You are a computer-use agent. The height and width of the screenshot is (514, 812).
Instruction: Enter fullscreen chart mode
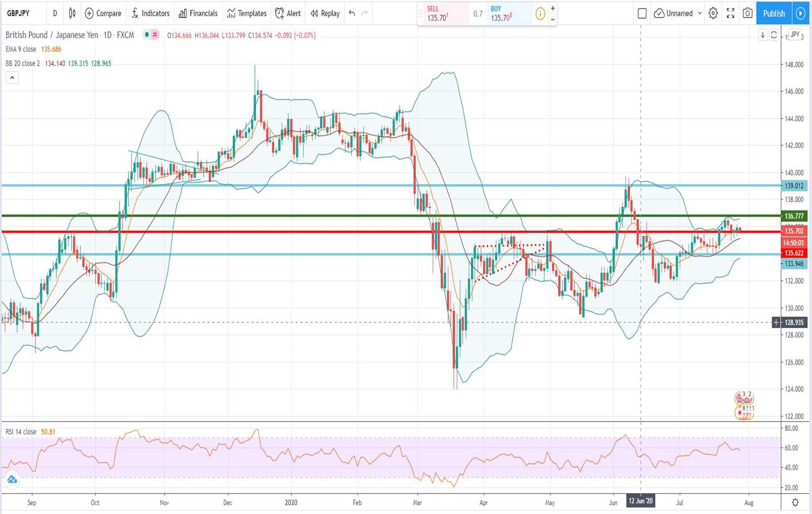tap(730, 14)
